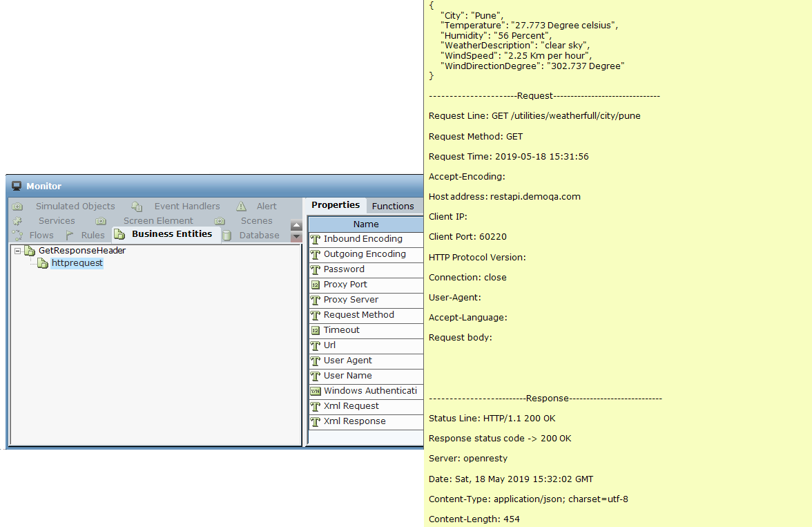Select the httprequest tree item
The height and width of the screenshot is (527, 812).
pos(77,263)
